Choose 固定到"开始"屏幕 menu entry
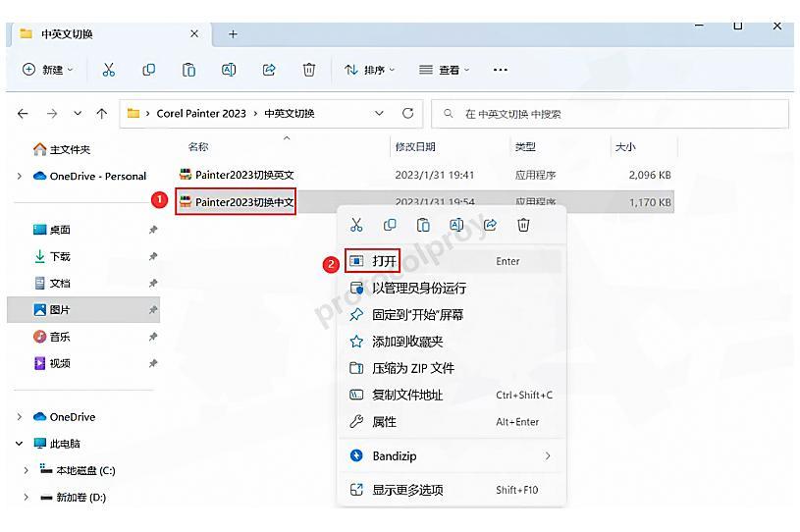Viewport: 800px width, 532px height. pyautogui.click(x=453, y=315)
